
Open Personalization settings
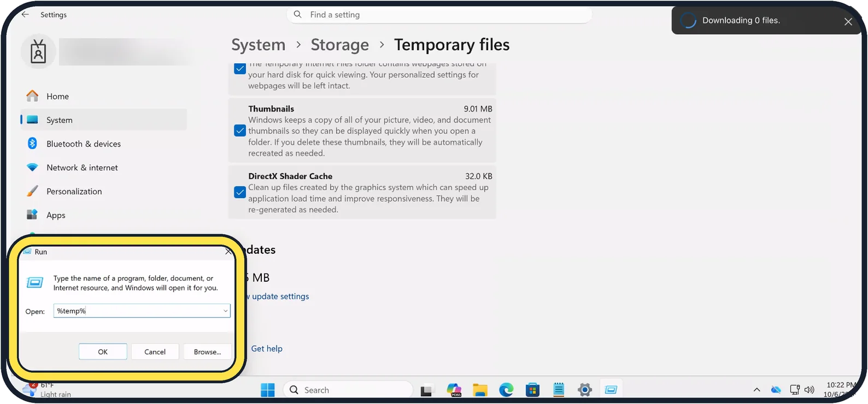(104, 191)
